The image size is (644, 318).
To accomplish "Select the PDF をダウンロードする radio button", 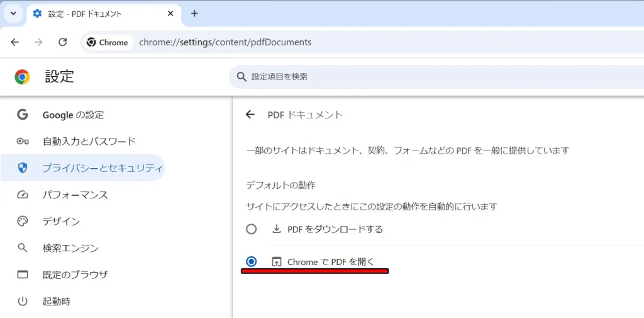I will (252, 229).
